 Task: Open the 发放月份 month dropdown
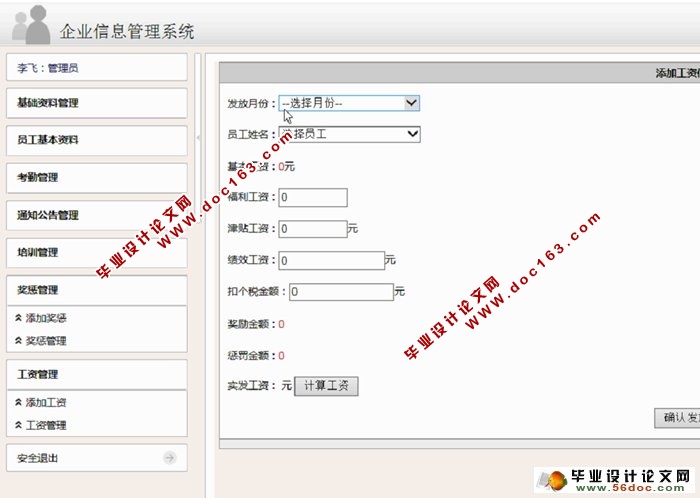point(349,103)
